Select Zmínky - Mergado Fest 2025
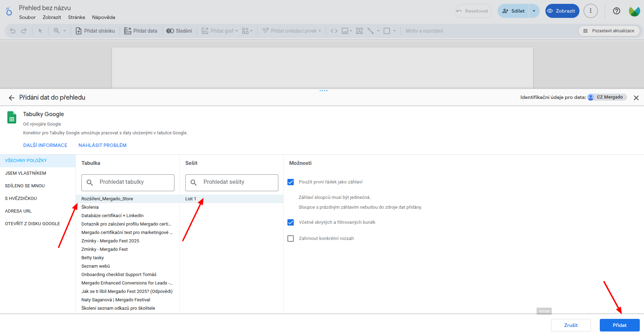 (128, 241)
